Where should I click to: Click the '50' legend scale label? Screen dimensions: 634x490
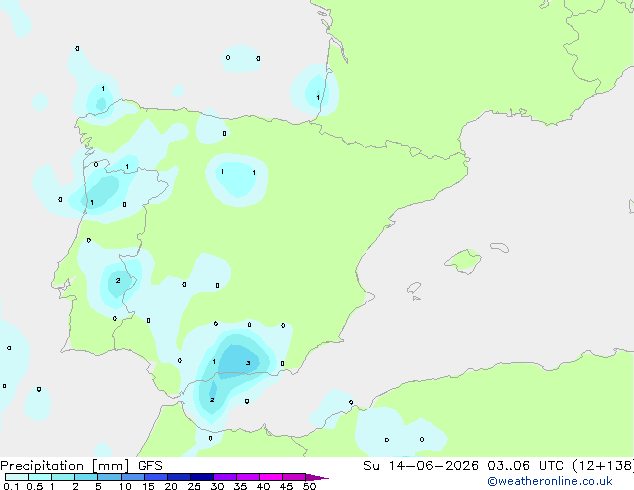309,486
